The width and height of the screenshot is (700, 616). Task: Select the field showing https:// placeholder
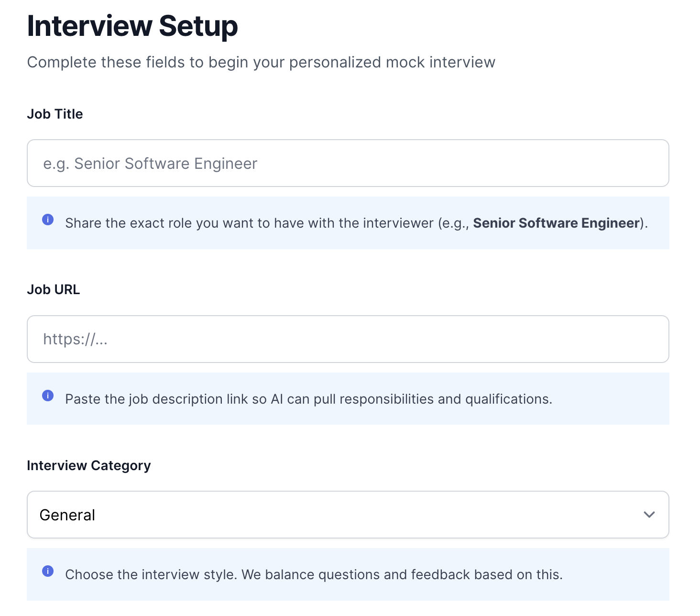(348, 339)
